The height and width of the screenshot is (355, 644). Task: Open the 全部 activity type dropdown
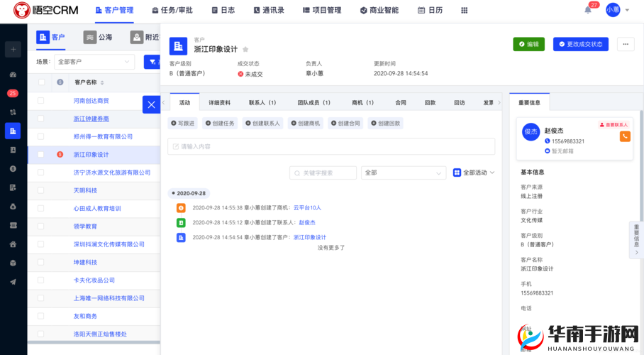[404, 173]
